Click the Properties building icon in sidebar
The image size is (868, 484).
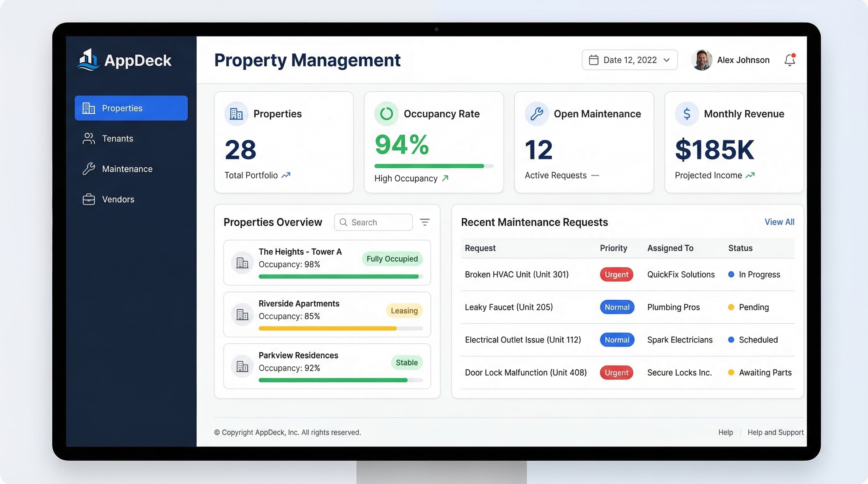89,108
